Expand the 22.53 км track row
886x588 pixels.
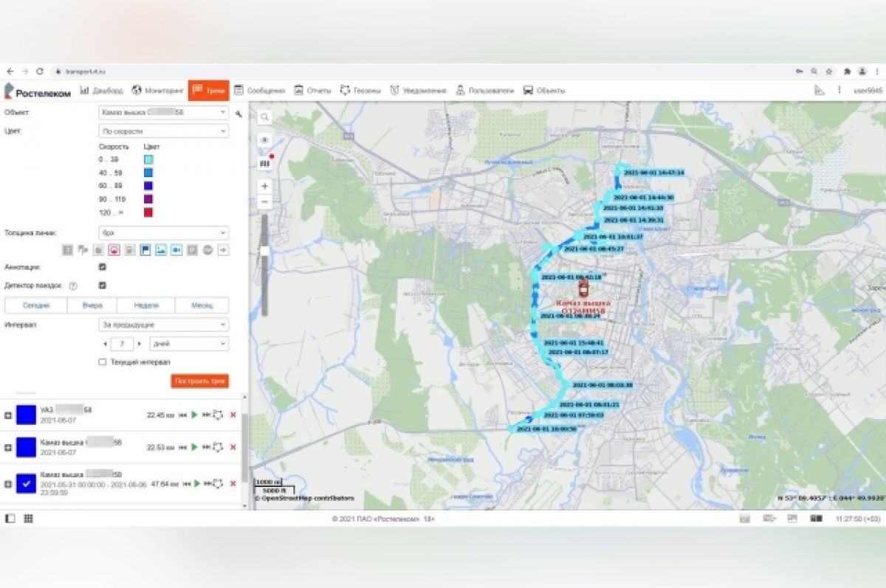8,447
